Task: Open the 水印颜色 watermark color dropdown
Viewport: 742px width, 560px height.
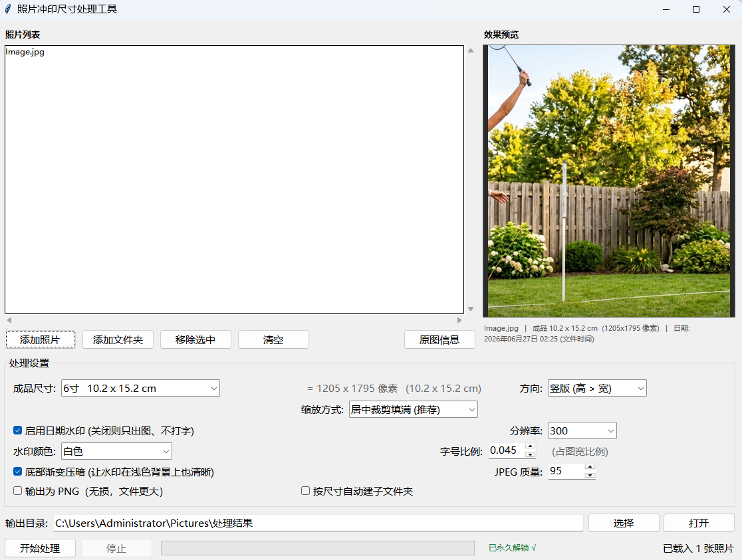Action: click(x=116, y=451)
